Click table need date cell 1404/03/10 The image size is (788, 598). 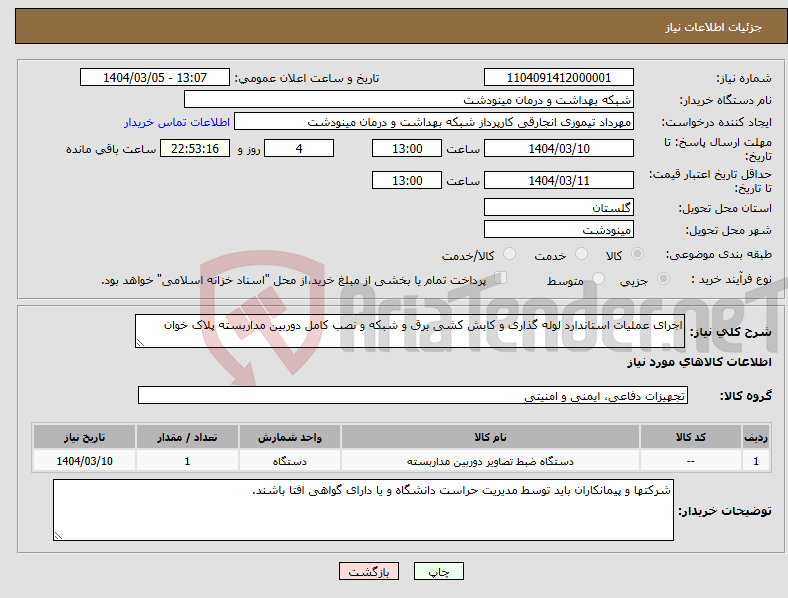(x=84, y=461)
